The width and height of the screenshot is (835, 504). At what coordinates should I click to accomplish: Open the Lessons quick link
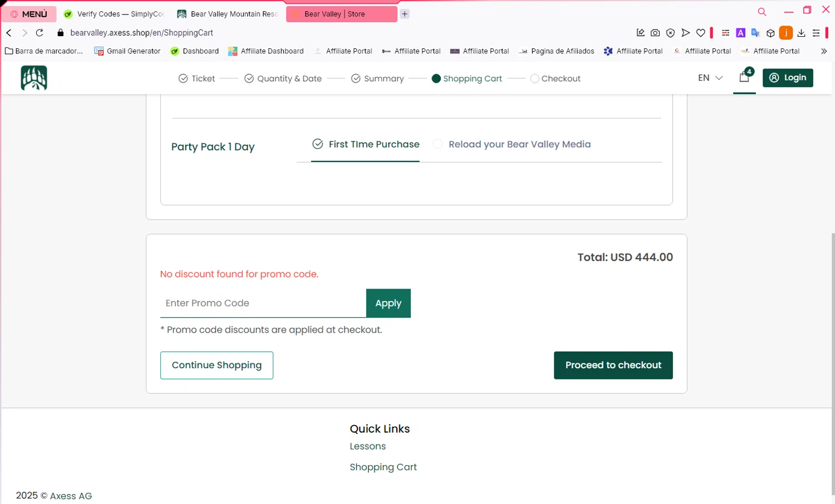(x=367, y=446)
